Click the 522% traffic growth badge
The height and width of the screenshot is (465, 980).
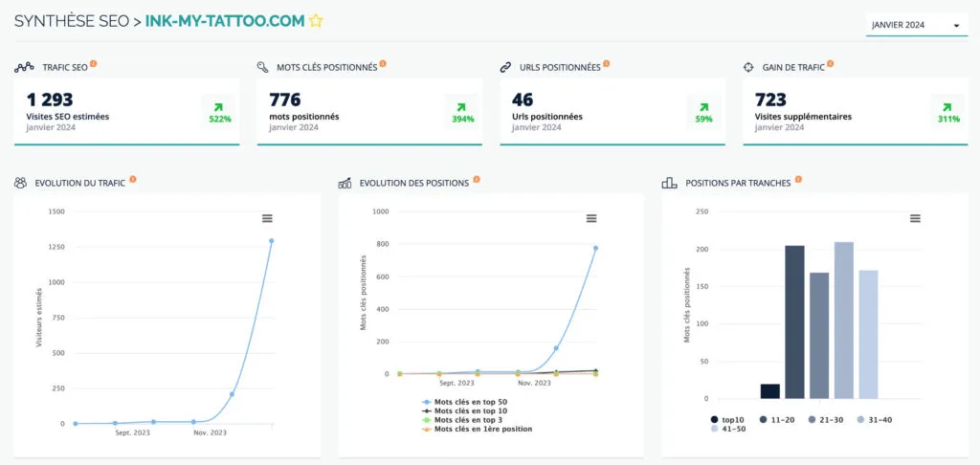pos(221,112)
